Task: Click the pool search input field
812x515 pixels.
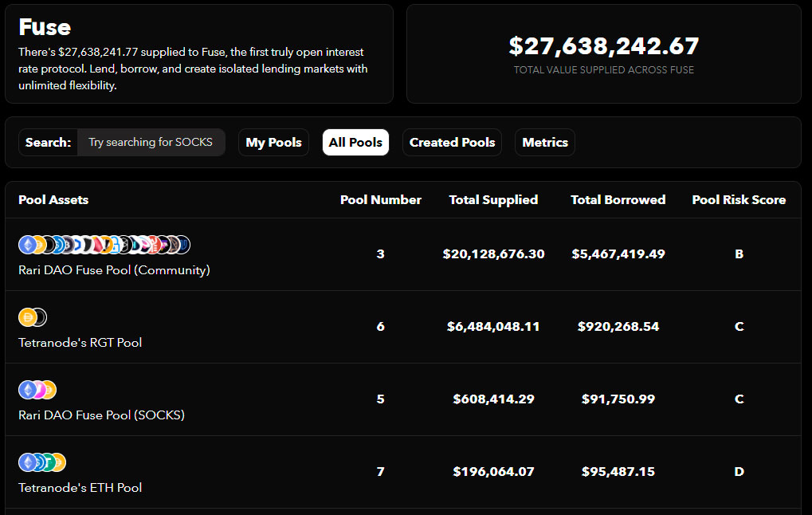Action: point(151,142)
